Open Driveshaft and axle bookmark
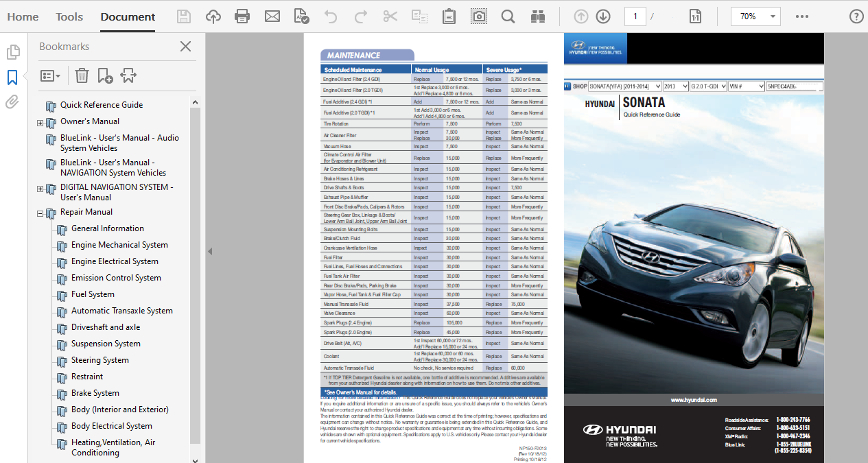The image size is (868, 463). click(x=106, y=327)
